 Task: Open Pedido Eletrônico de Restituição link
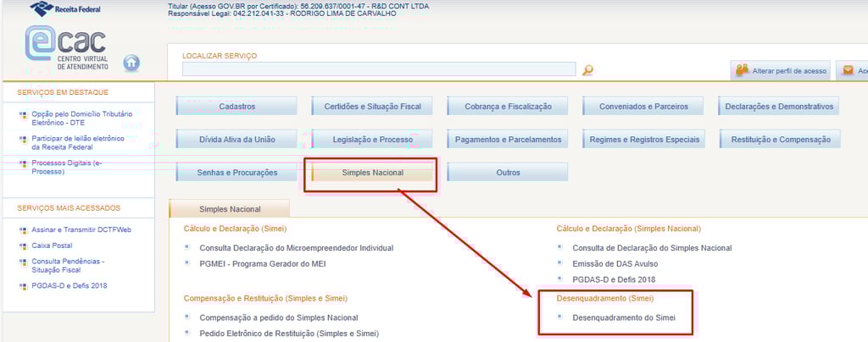point(289,334)
